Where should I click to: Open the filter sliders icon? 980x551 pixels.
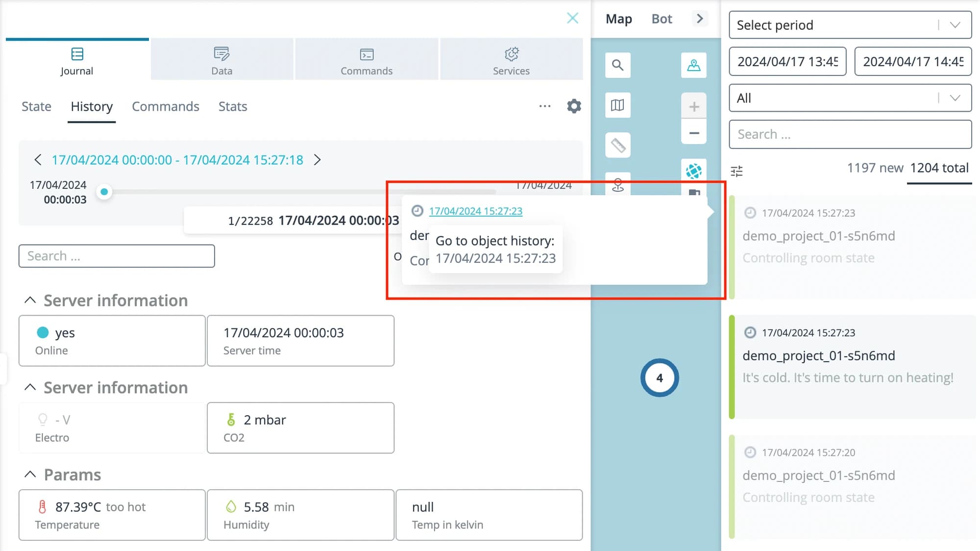click(736, 171)
